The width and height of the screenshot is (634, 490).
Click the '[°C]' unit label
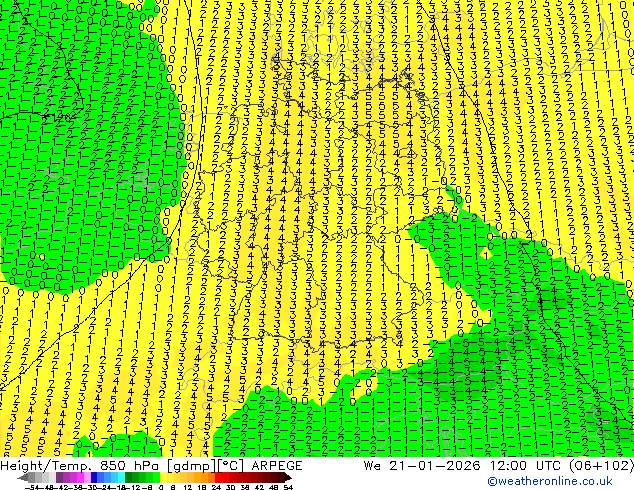click(x=231, y=466)
